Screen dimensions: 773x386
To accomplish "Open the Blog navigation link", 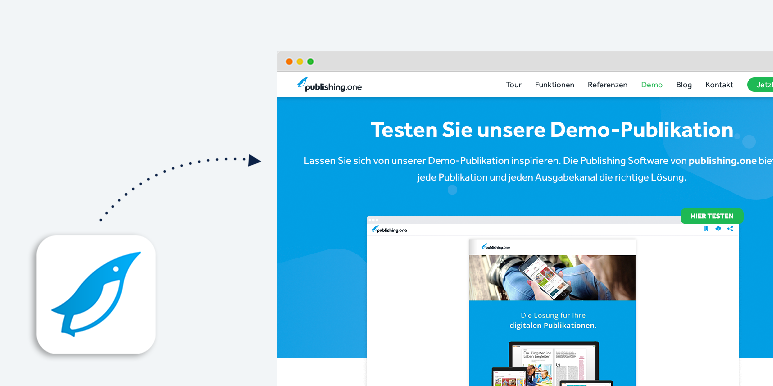I will point(684,85).
